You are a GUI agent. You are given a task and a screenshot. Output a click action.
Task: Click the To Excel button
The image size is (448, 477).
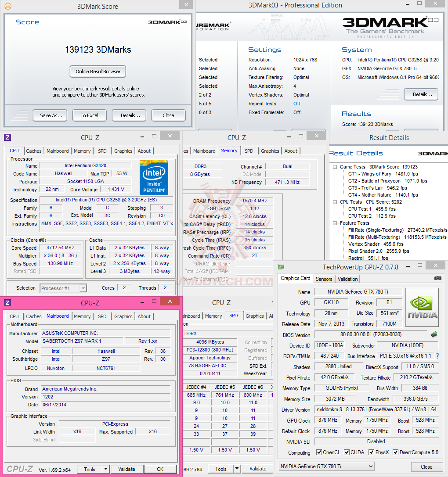tap(90, 115)
